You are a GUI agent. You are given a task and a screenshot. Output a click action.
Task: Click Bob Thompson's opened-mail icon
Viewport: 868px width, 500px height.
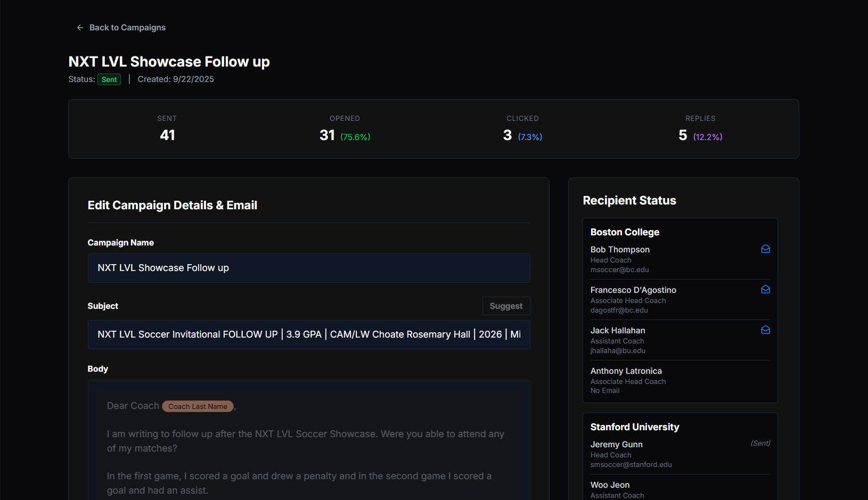pyautogui.click(x=765, y=249)
